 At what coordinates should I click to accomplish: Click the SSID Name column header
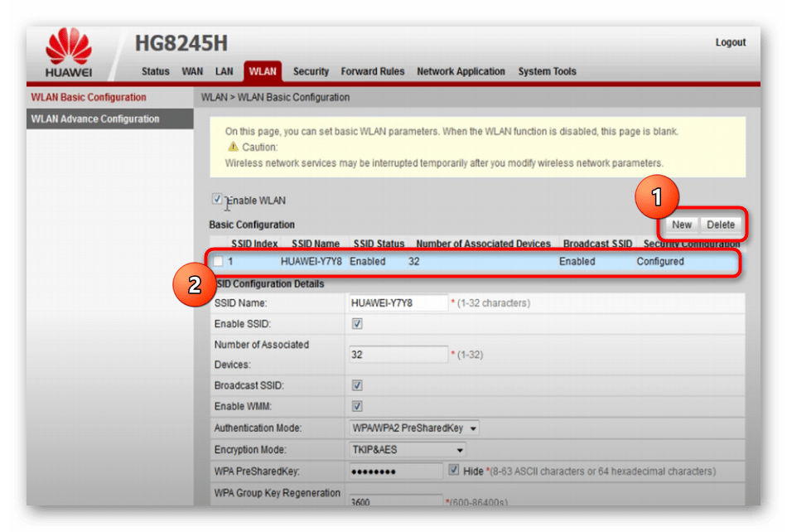(315, 244)
